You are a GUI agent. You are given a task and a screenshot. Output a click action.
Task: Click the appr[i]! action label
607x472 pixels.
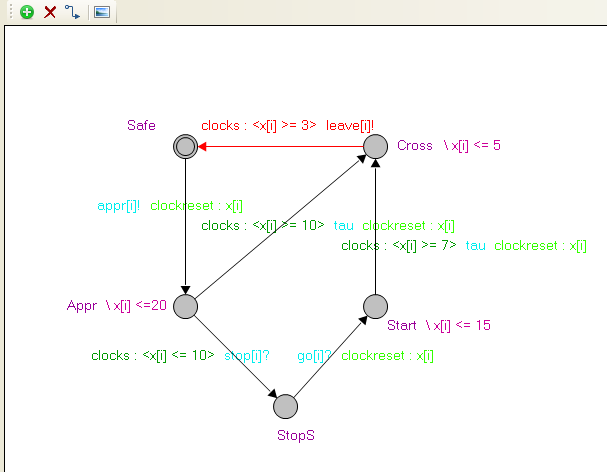pos(119,206)
